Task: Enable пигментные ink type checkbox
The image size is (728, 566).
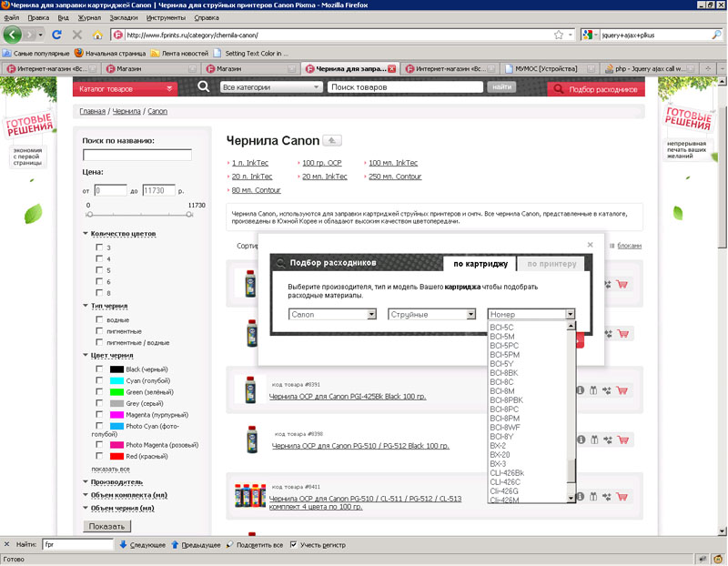Action: [x=99, y=330]
